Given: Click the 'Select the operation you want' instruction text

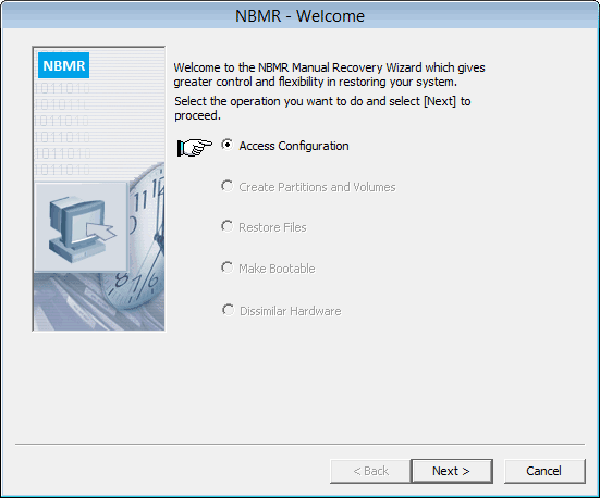Looking at the screenshot, I should (x=322, y=108).
